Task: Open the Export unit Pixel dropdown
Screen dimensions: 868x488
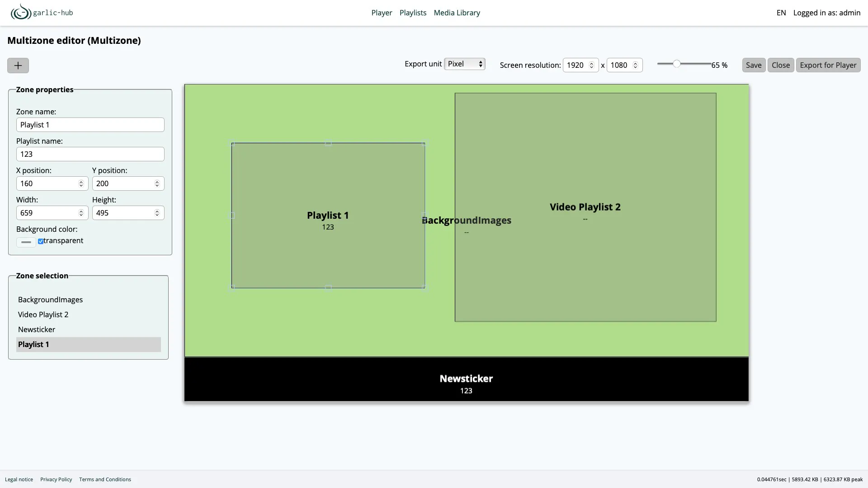Action: [464, 64]
